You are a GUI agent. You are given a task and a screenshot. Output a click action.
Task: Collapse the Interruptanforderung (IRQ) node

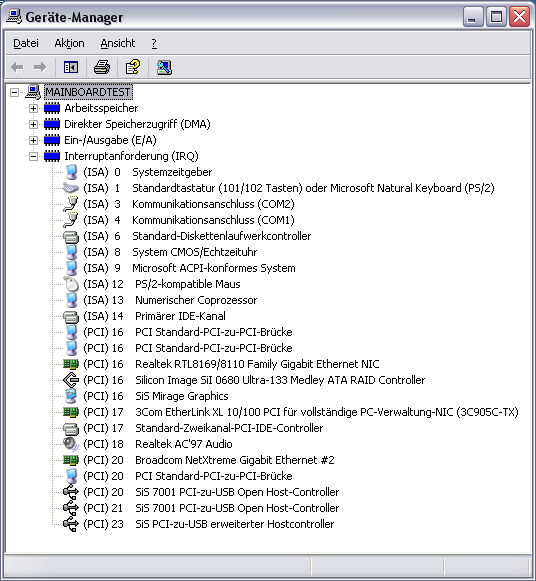click(33, 156)
